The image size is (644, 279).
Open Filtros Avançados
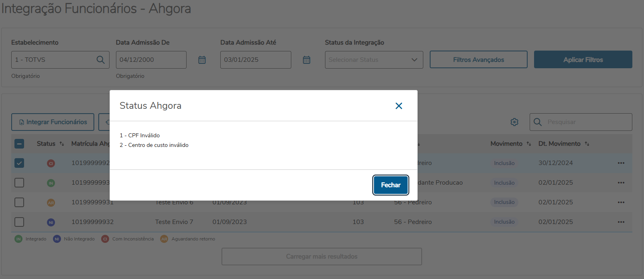[x=478, y=60]
